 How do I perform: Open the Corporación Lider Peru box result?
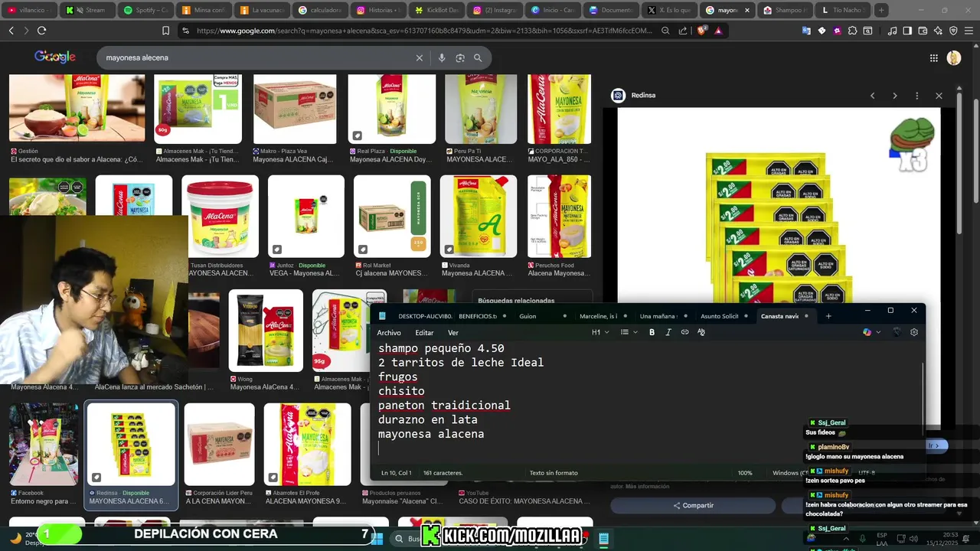click(219, 445)
